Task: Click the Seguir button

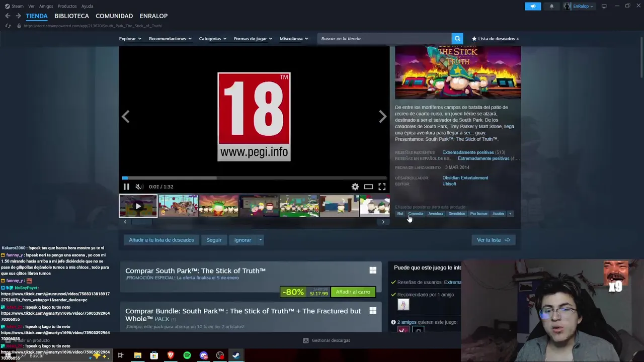Action: coord(214,240)
